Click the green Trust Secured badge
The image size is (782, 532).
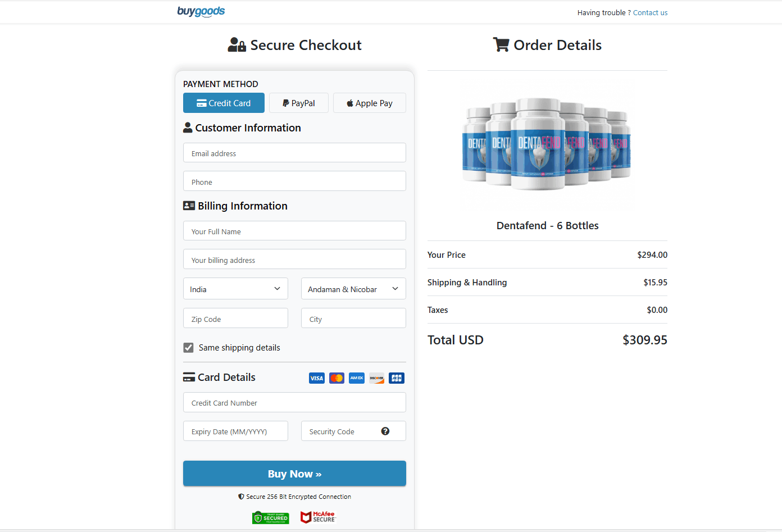coord(270,517)
